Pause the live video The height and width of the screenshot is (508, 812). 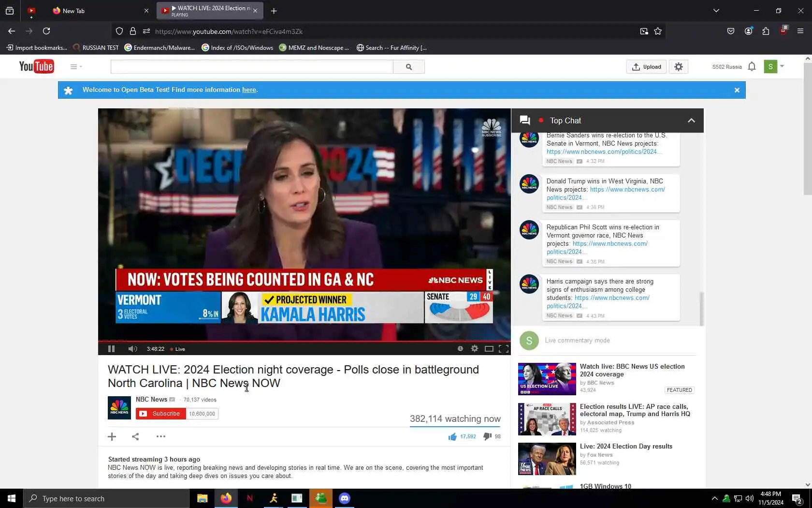[x=111, y=349]
